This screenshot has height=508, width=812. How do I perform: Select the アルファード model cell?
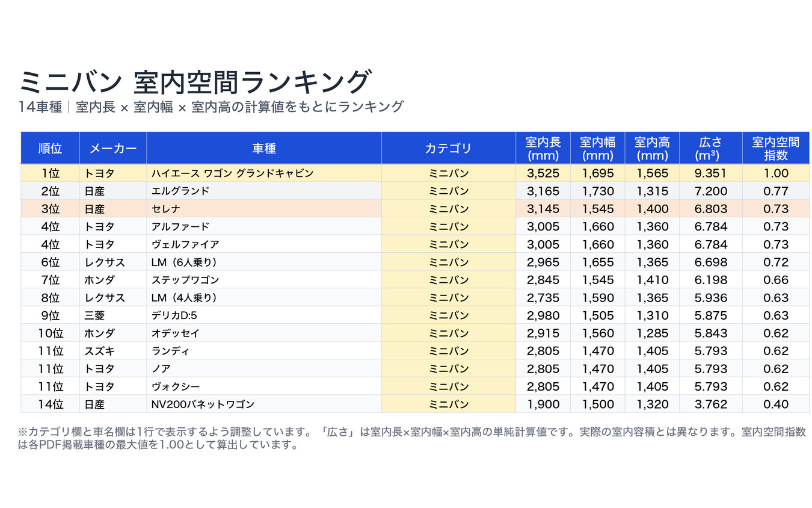click(x=264, y=226)
